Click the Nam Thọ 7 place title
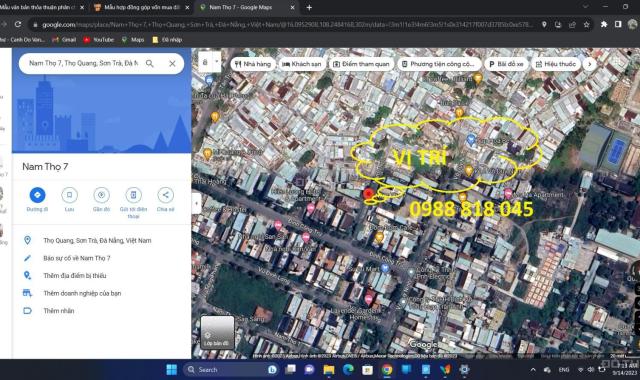The height and width of the screenshot is (380, 640). (45, 167)
